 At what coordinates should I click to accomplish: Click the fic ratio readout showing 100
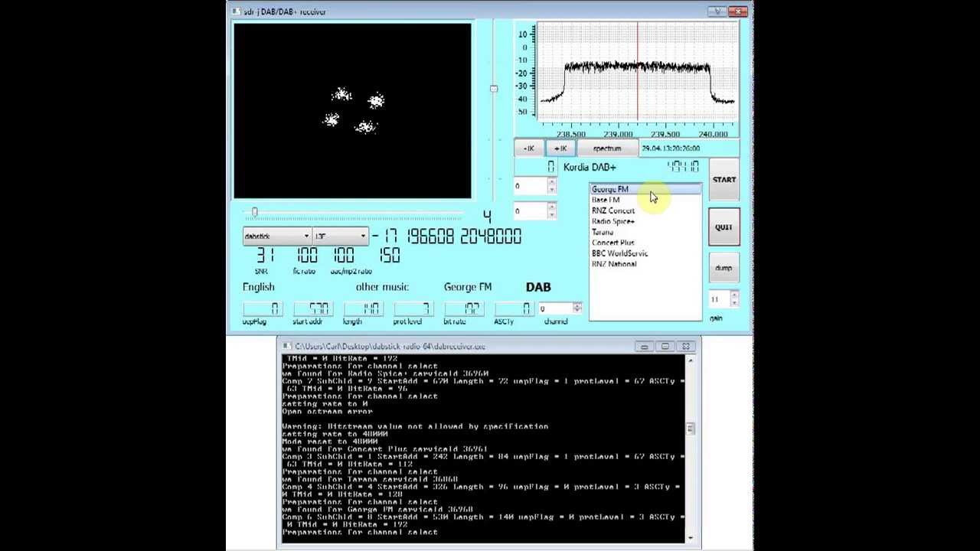tap(306, 256)
